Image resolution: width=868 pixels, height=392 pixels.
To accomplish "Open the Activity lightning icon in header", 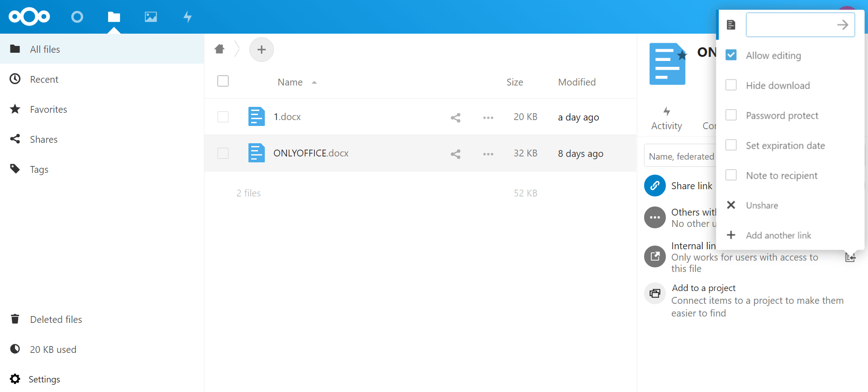I will pyautogui.click(x=188, y=17).
